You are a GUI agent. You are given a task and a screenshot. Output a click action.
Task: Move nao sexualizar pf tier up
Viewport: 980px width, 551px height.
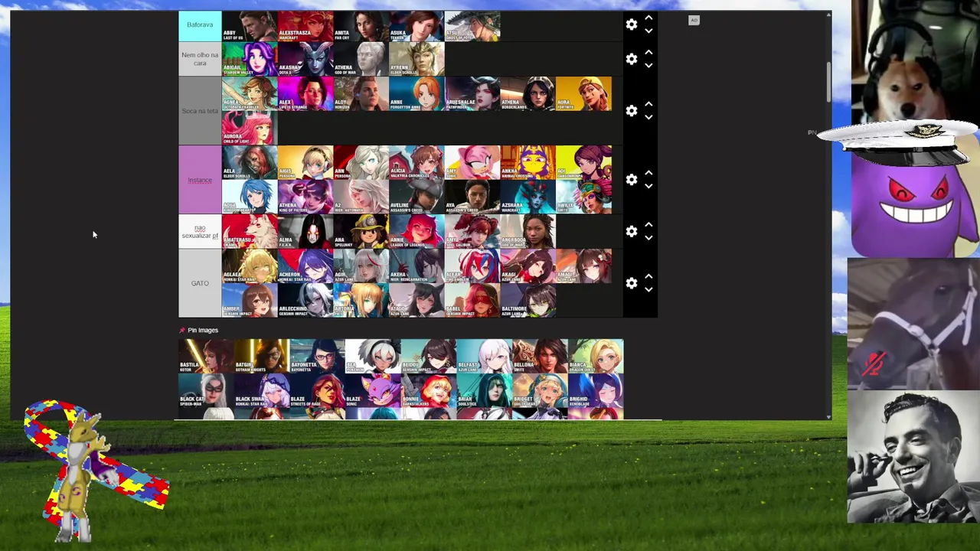pyautogui.click(x=648, y=224)
